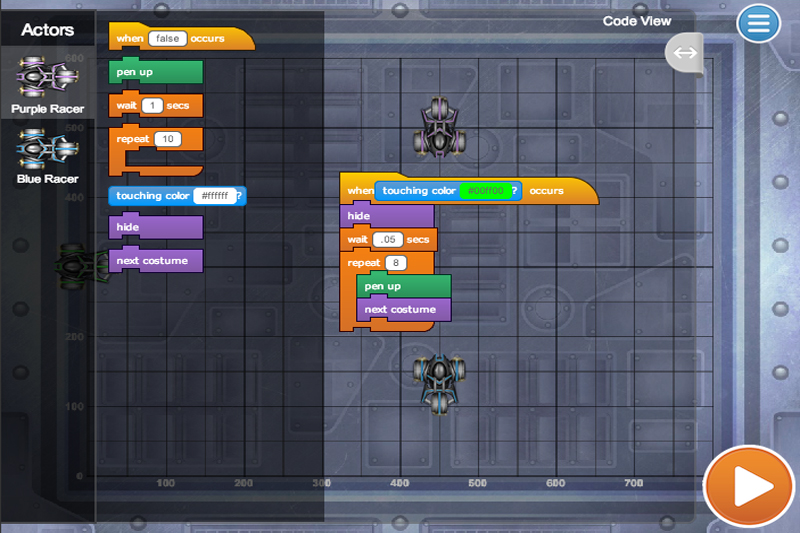Click the #ffffff color swatch

214,196
